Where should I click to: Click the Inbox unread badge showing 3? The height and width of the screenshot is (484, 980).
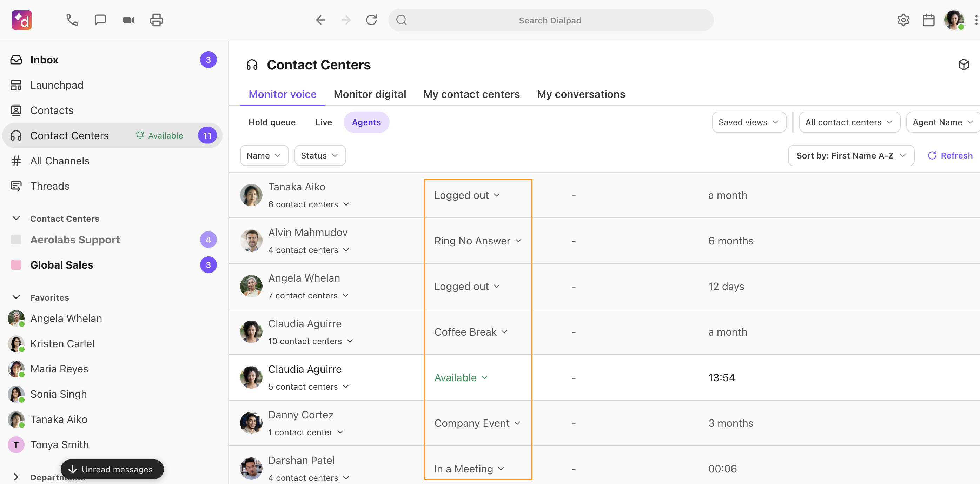pyautogui.click(x=208, y=60)
